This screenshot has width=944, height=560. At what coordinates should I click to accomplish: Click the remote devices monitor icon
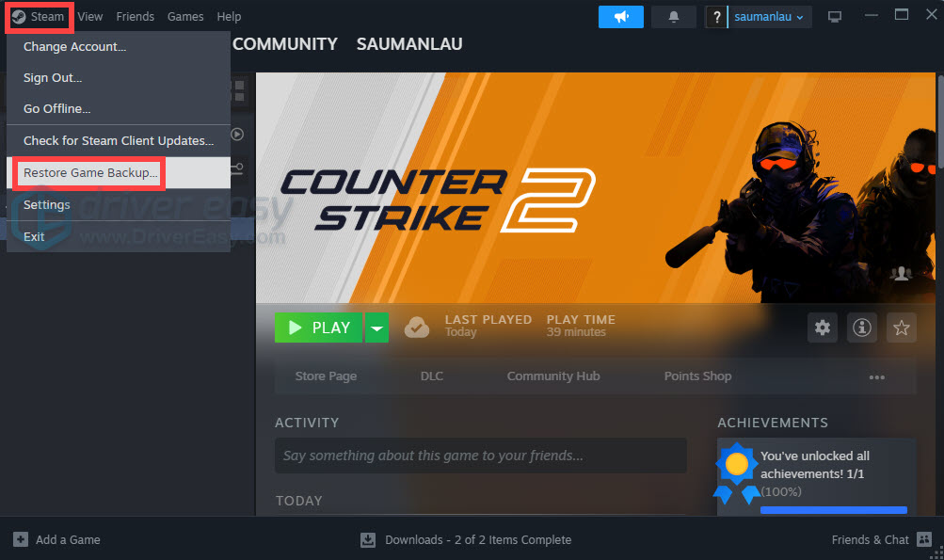pos(834,16)
